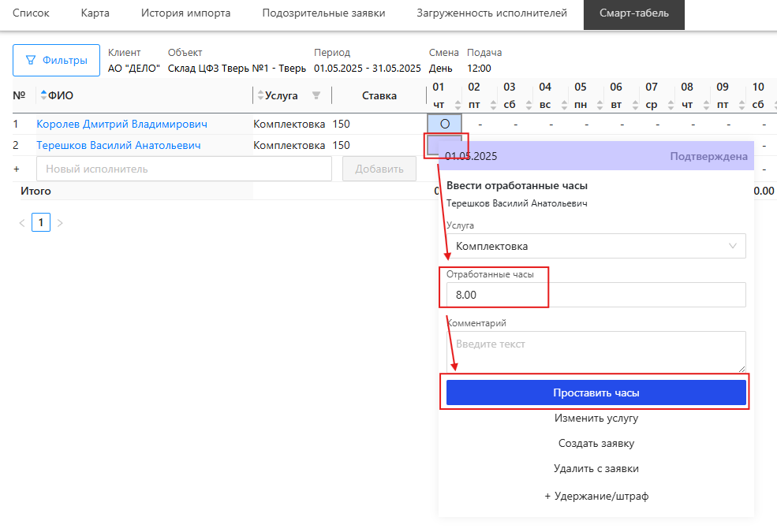
Task: Open the Услуга column filter funnel
Action: tap(316, 96)
